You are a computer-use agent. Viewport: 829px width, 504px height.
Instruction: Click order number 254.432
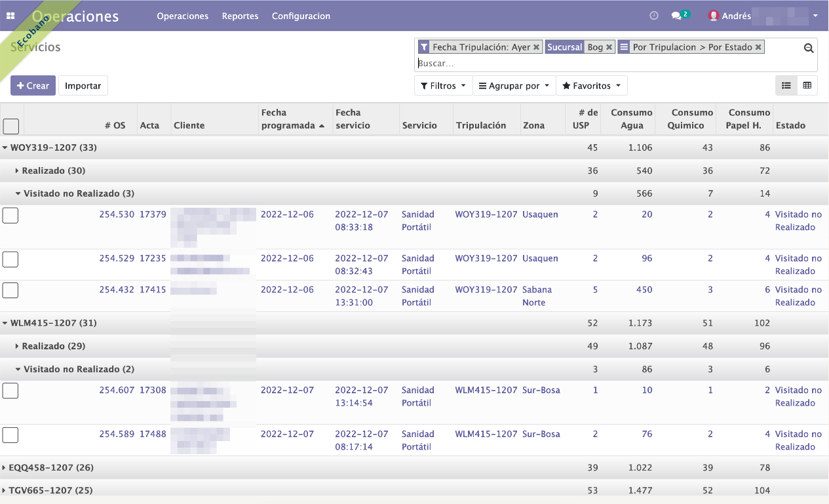(x=117, y=290)
